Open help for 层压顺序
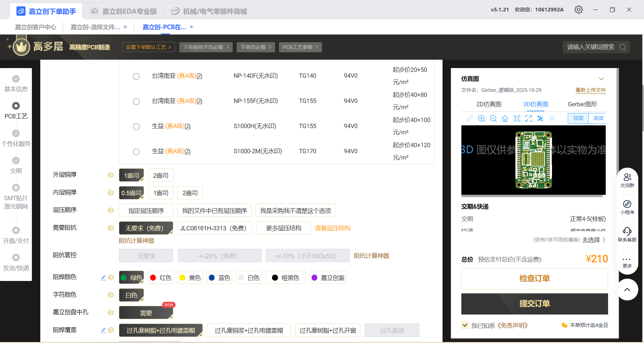 tap(110, 210)
